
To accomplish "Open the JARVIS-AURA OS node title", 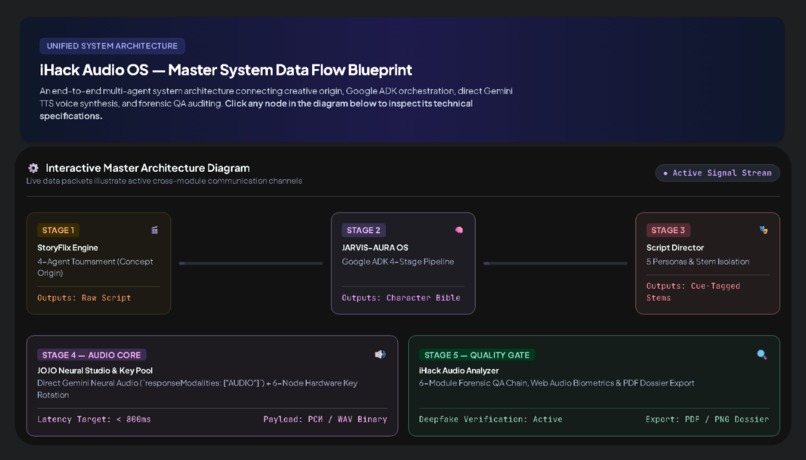I will click(375, 248).
